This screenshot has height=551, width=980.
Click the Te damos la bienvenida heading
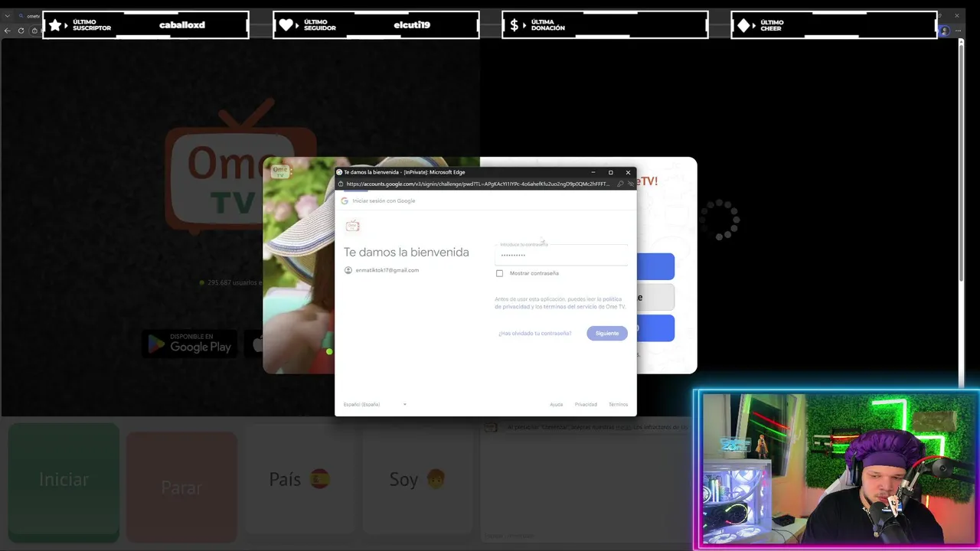coord(407,252)
